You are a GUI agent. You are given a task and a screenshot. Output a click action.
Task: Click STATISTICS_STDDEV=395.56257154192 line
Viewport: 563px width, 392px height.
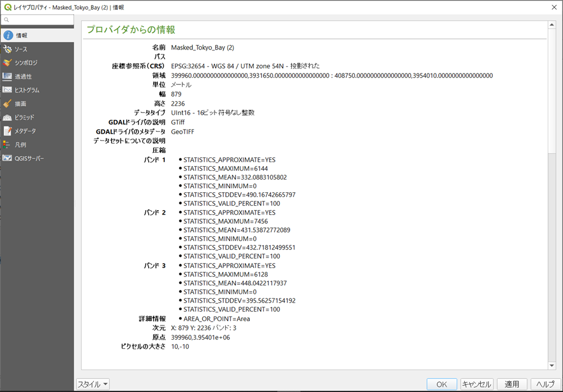(x=240, y=301)
